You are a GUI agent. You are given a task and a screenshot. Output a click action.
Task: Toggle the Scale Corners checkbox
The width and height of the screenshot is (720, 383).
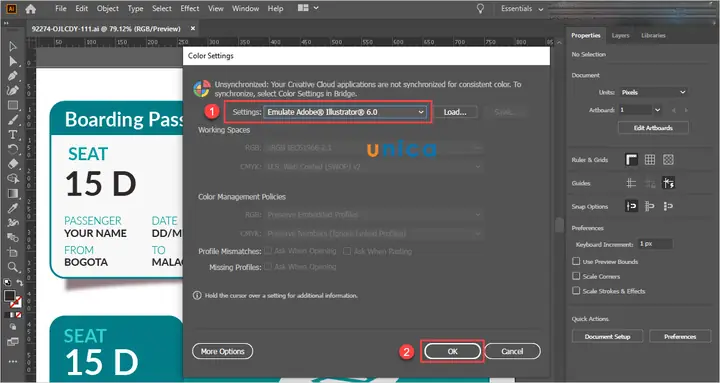(576, 276)
